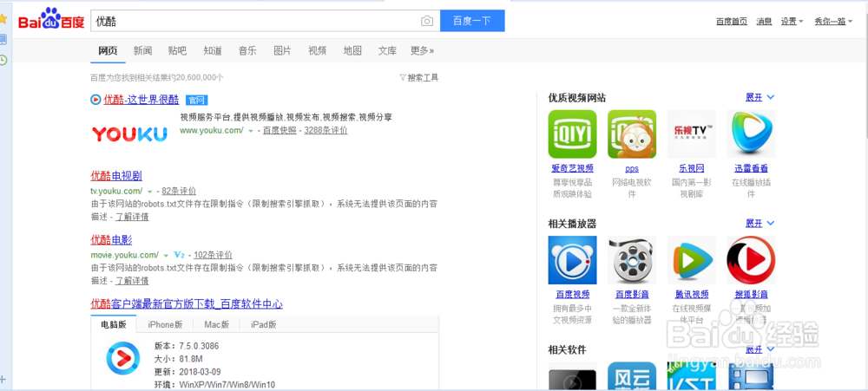868x391 pixels.
Task: Open the 新闻 tab
Action: [142, 51]
